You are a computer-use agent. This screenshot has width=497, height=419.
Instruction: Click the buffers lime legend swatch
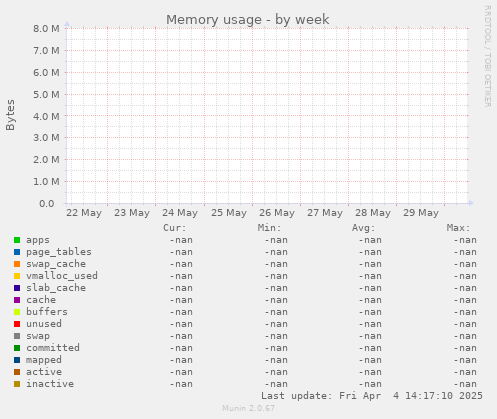(x=17, y=312)
